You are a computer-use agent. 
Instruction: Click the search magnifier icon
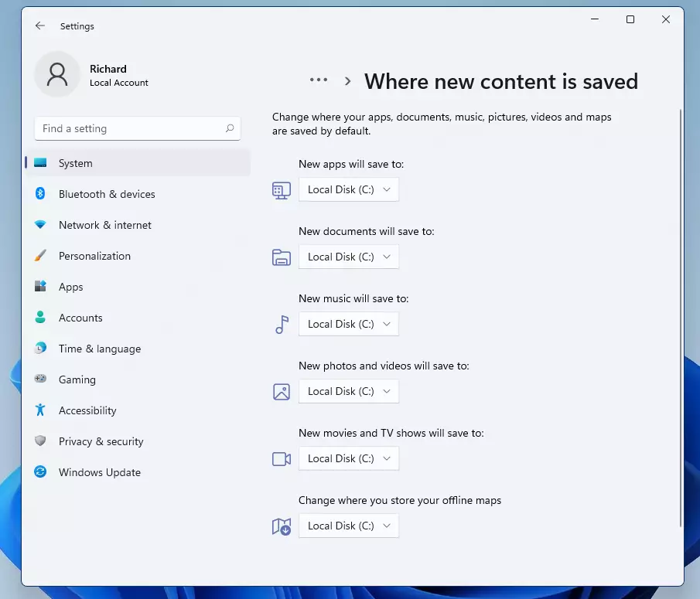point(230,128)
